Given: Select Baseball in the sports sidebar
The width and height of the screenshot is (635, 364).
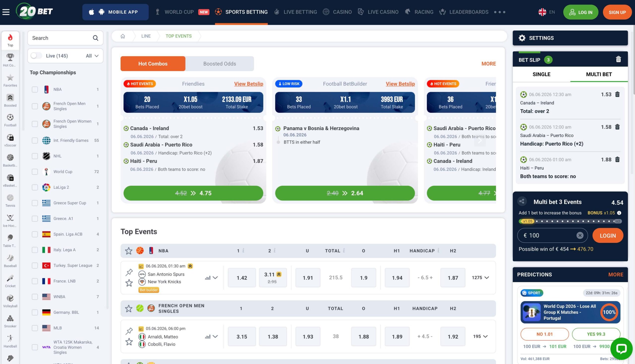Looking at the screenshot, I should 10,261.
